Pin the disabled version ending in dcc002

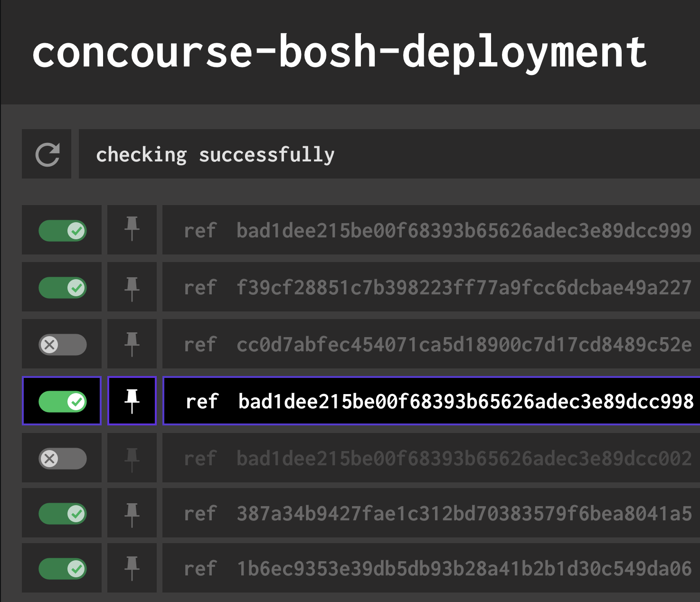132,458
